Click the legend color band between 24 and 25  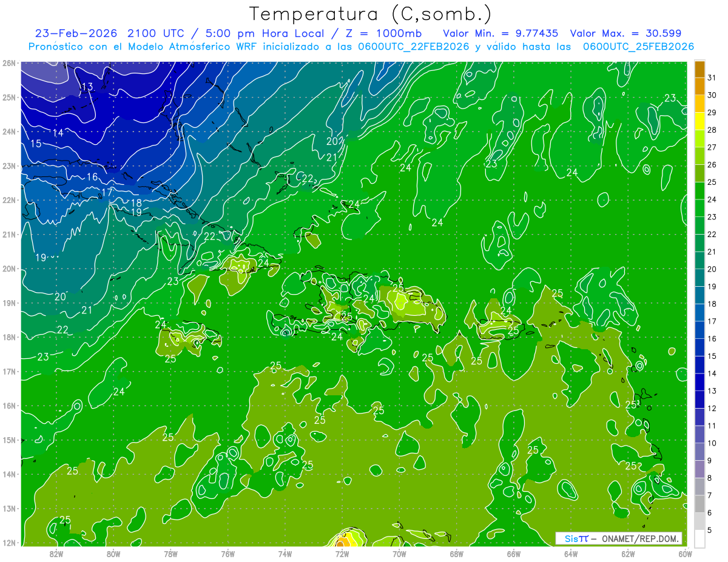(699, 191)
